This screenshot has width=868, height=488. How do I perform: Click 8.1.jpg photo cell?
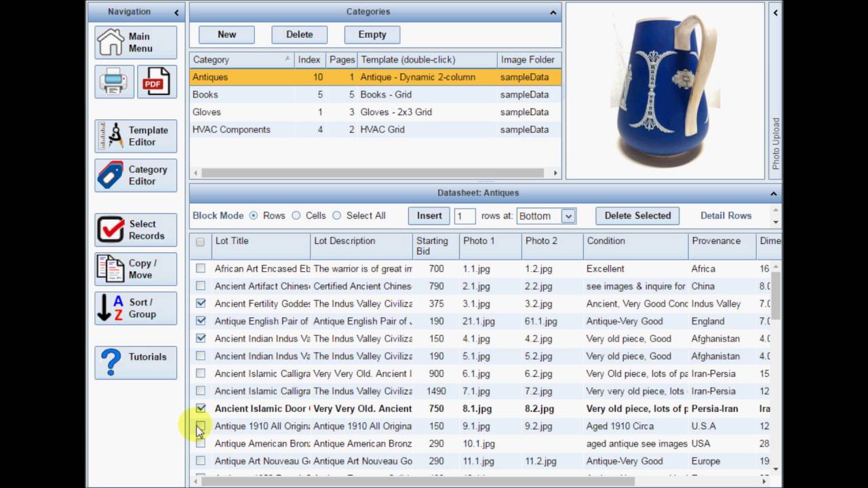click(x=490, y=409)
